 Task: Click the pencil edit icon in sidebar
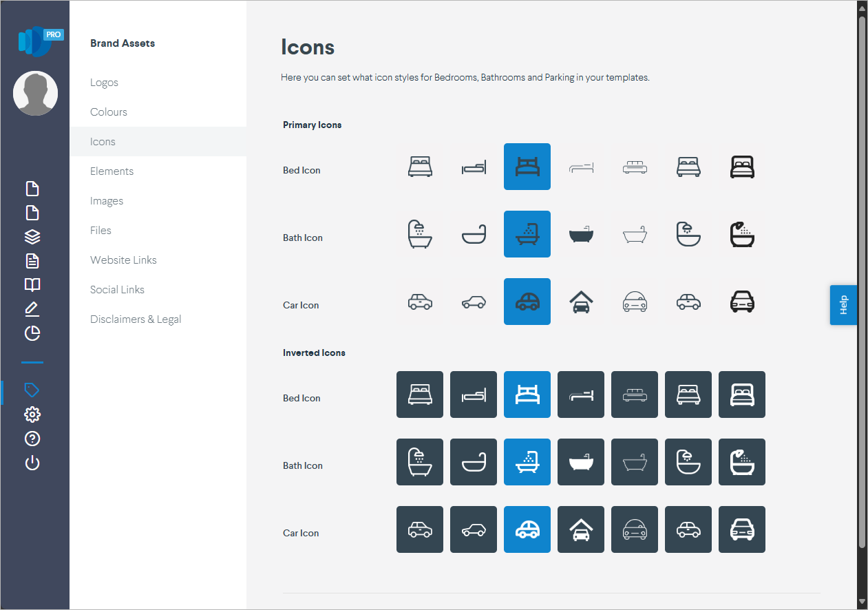[32, 309]
